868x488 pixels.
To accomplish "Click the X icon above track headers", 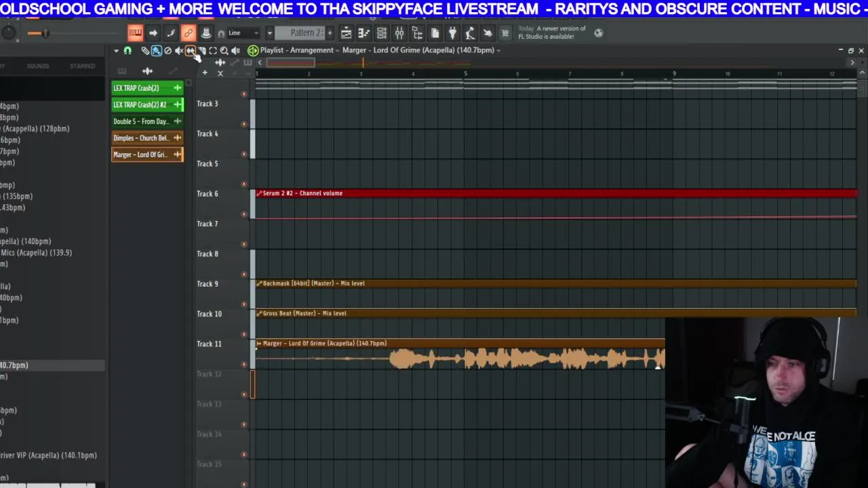I will pyautogui.click(x=220, y=73).
